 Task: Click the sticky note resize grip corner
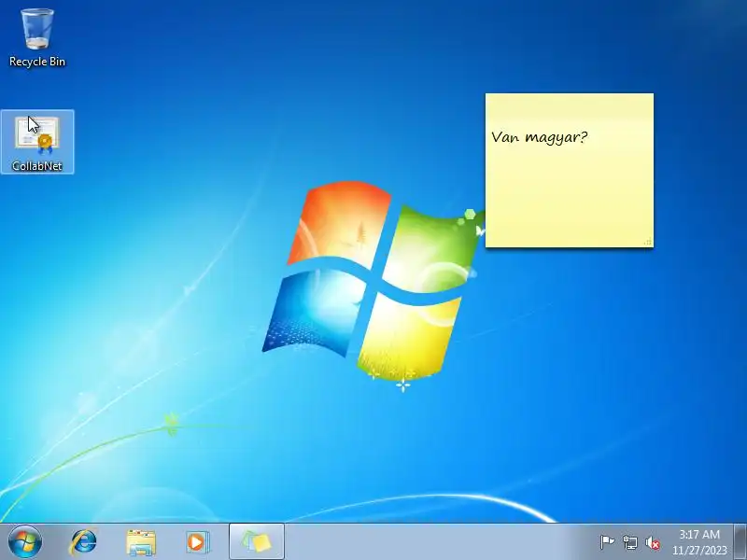tap(647, 242)
